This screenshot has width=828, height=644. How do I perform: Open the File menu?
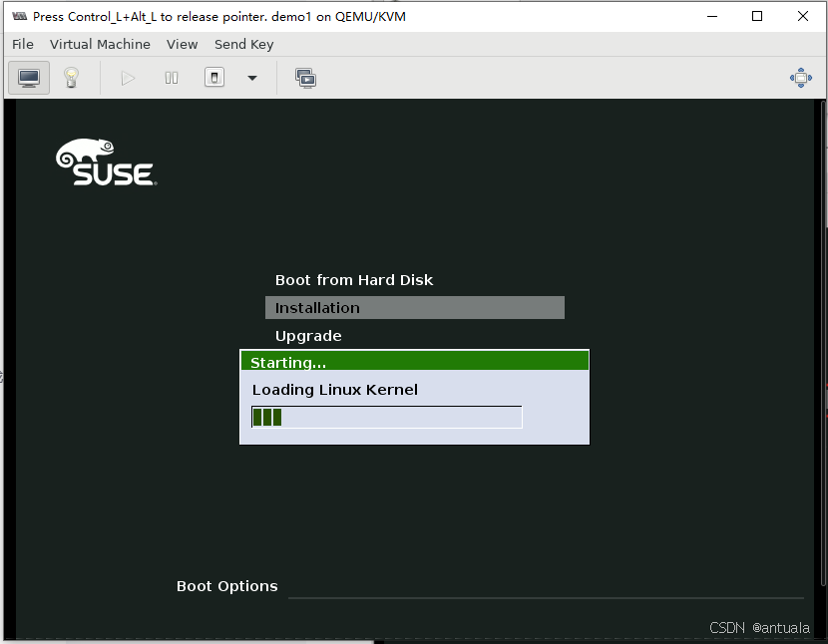[x=23, y=44]
